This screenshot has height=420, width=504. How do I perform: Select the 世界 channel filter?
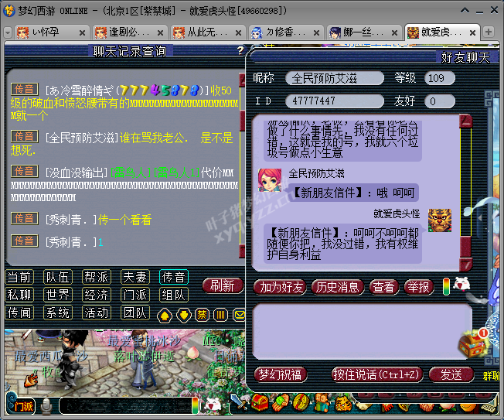[x=58, y=295]
